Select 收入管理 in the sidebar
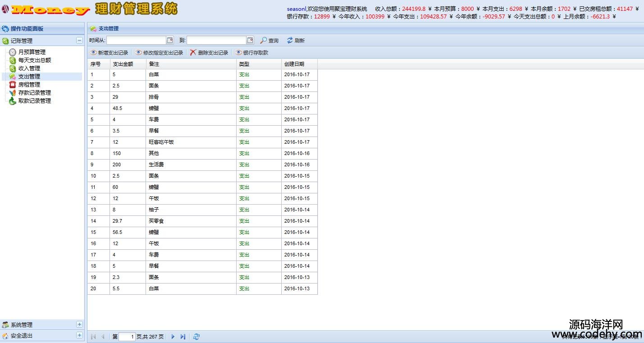Viewport: 644px width, 343px height. [x=29, y=69]
